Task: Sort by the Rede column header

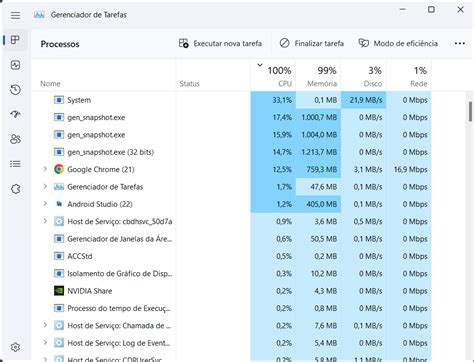Action: (x=409, y=75)
